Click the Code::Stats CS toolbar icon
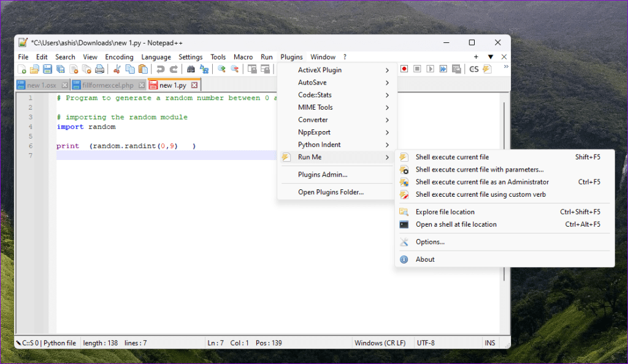Image resolution: width=628 pixels, height=364 pixels. click(474, 69)
